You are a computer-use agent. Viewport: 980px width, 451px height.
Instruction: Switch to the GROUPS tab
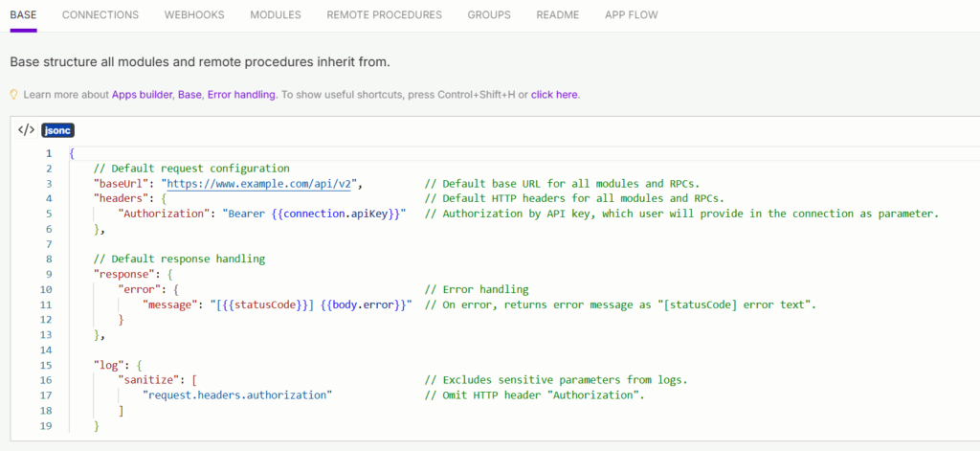[489, 14]
